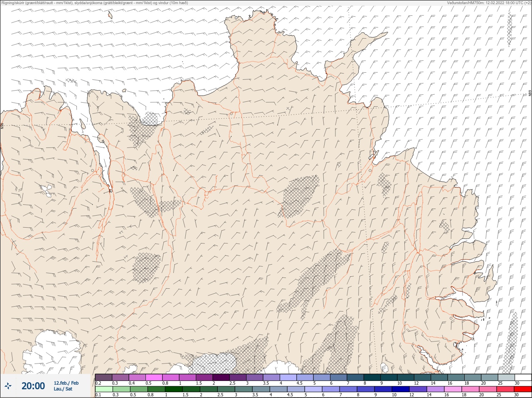Pick the white 30 swatch in top legend row
This screenshot has height=398, width=532.
click(523, 377)
